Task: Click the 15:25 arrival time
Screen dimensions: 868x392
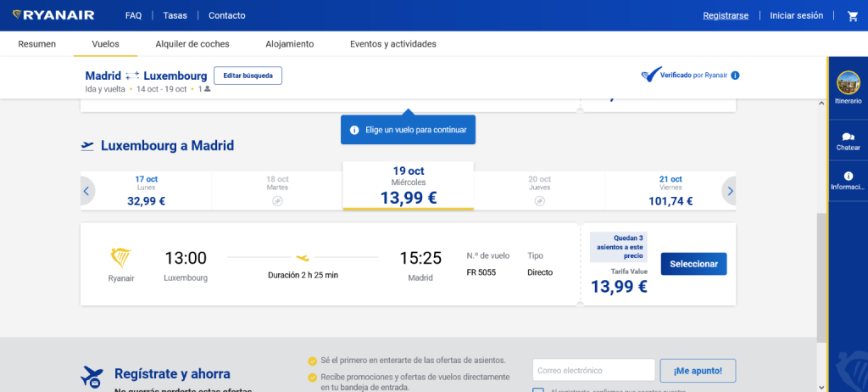Action: point(420,259)
